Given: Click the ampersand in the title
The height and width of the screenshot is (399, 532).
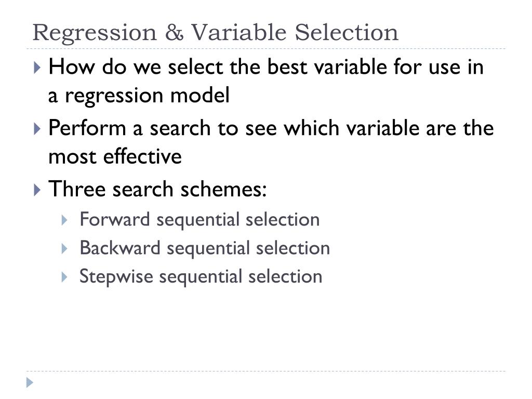Looking at the screenshot, I should [x=175, y=33].
